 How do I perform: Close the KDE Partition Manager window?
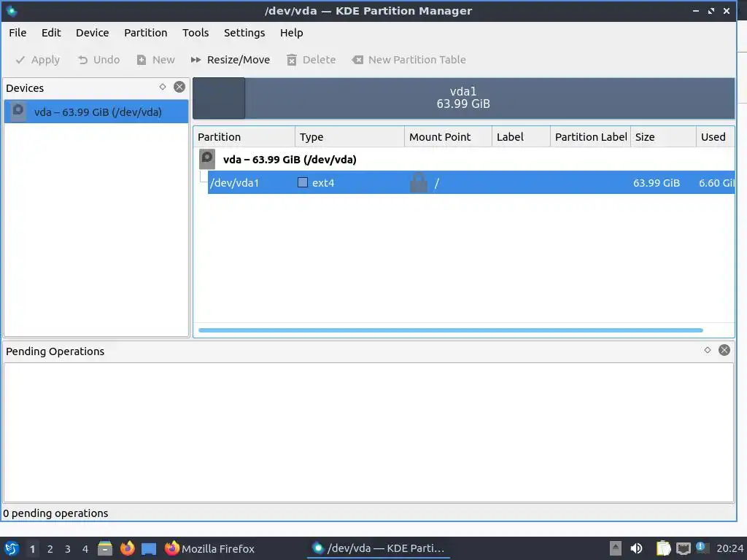tap(727, 10)
